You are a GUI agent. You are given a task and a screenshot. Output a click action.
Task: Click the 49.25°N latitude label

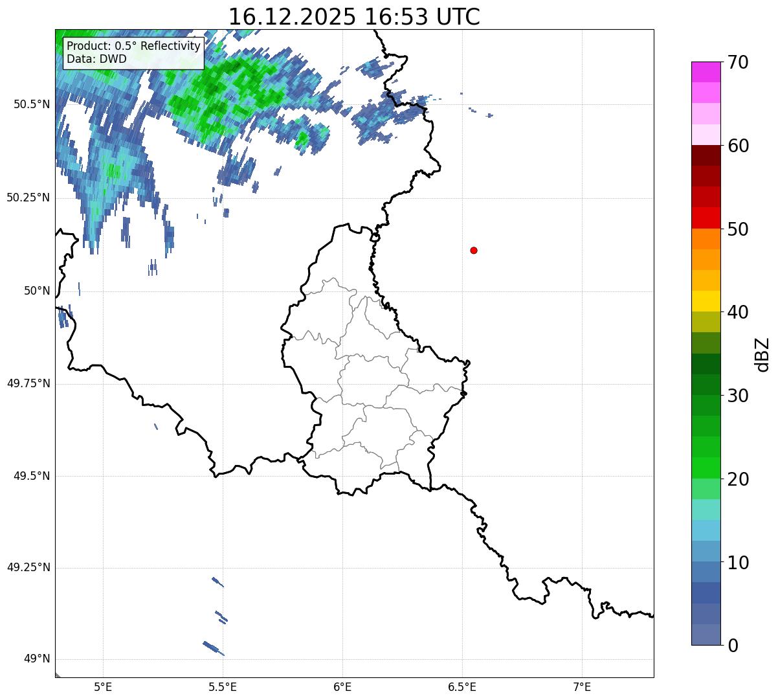click(x=28, y=567)
